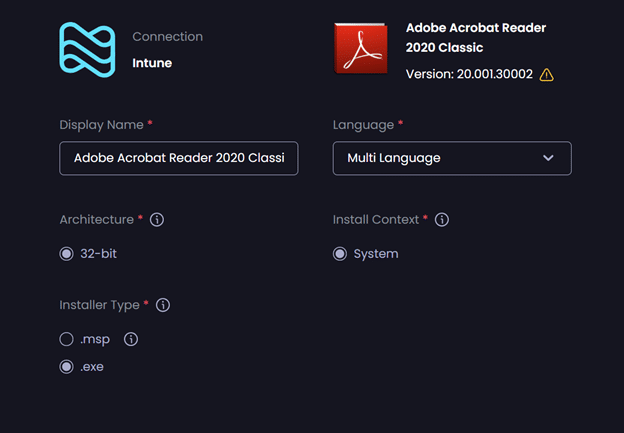Click the Installer Type label text
The width and height of the screenshot is (624, 433).
point(100,305)
